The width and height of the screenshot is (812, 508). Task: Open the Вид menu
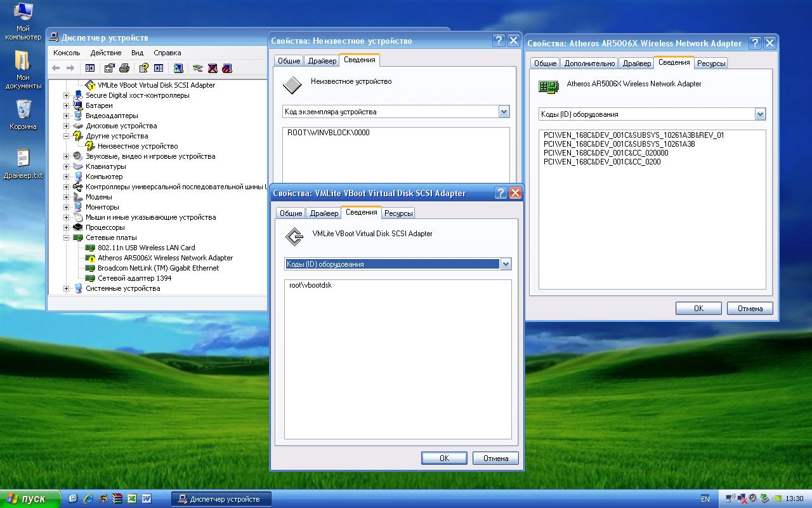[137, 53]
